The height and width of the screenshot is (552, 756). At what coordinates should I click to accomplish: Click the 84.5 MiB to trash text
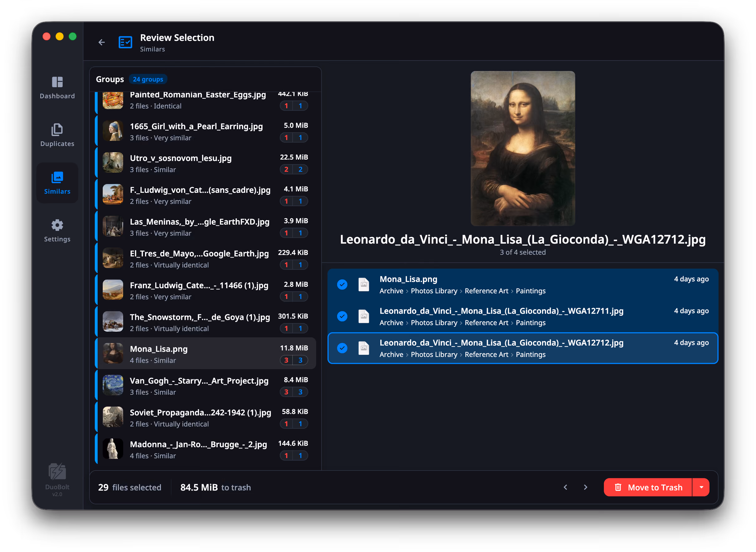[x=216, y=487]
